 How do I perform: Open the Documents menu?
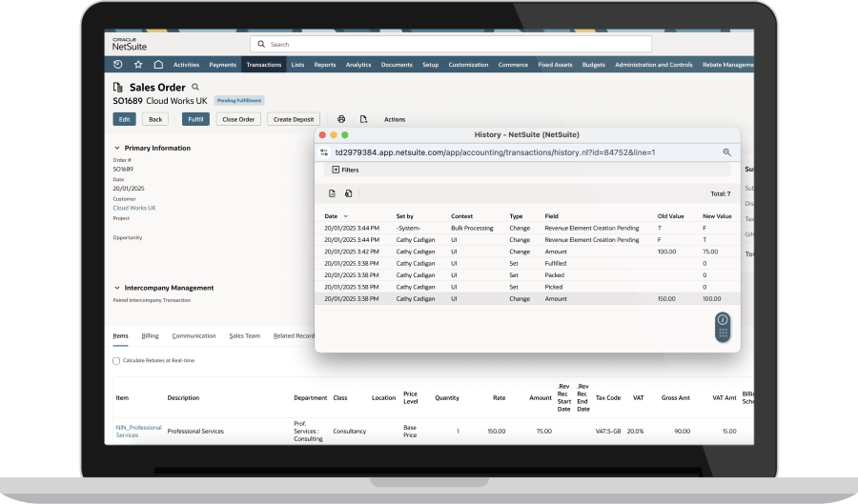pyautogui.click(x=397, y=65)
